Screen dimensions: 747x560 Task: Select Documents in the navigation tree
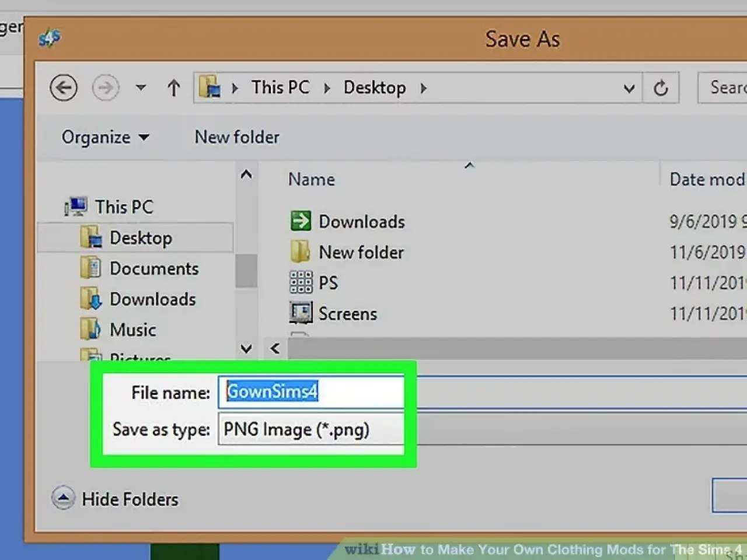[153, 268]
